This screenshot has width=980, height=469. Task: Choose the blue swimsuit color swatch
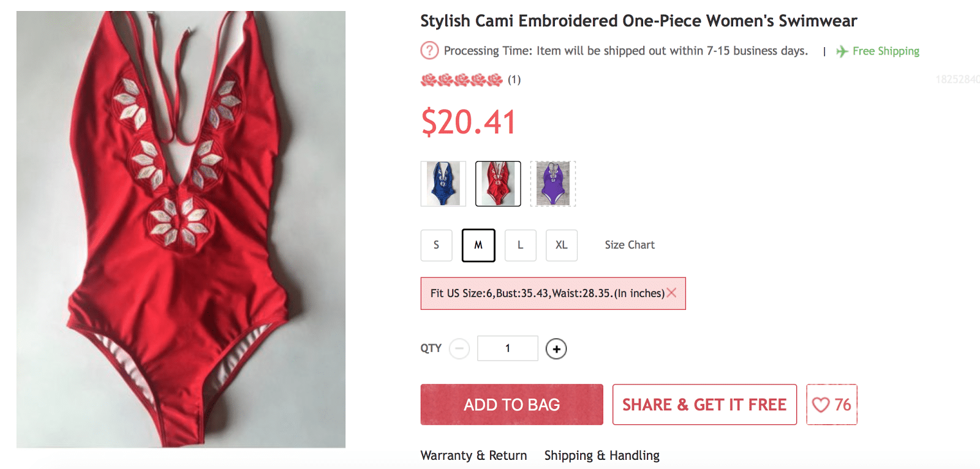(443, 184)
